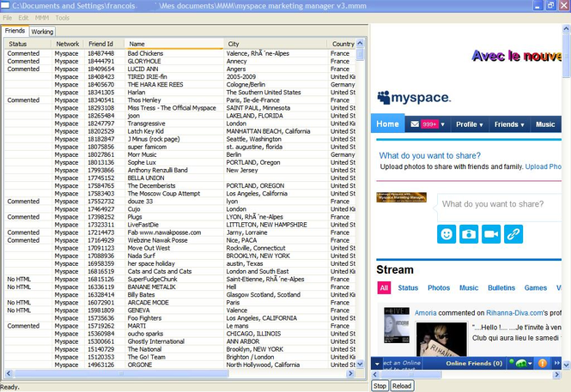Open the Edit menu
Screen dimensions: 571x392
tap(23, 18)
